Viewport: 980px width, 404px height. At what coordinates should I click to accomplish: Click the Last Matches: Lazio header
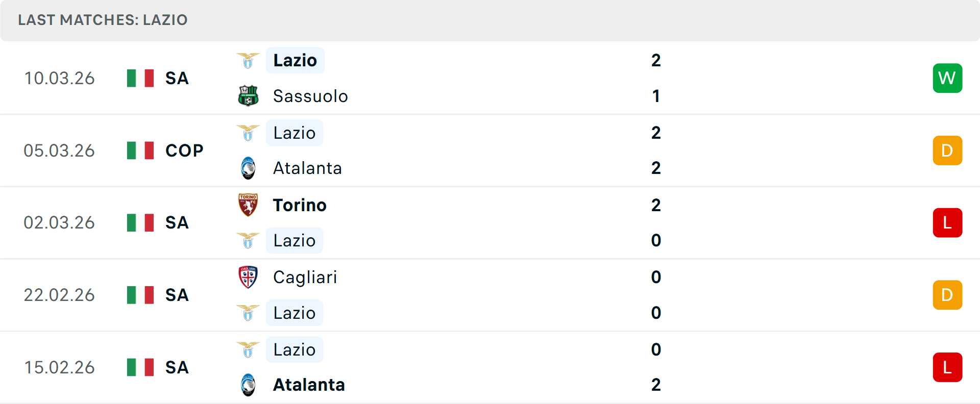pyautogui.click(x=103, y=20)
